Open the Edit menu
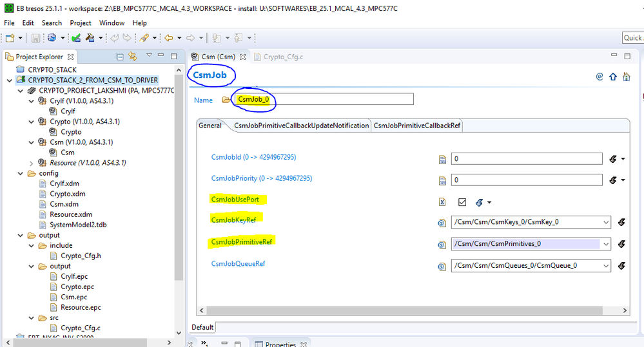Viewport: 644px width, 347px height. 28,23
